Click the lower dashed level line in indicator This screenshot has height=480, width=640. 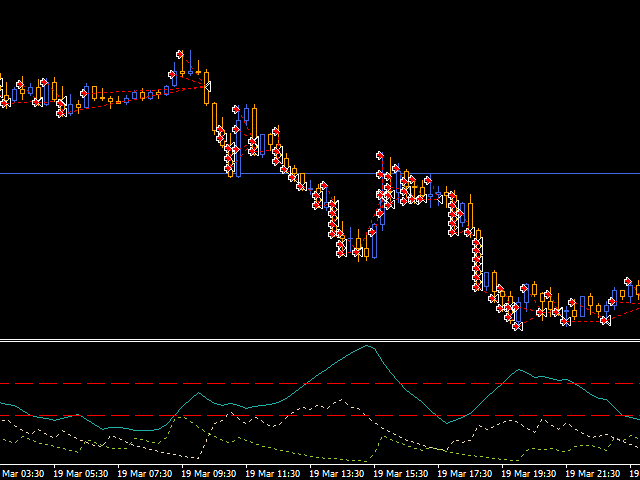(100, 415)
